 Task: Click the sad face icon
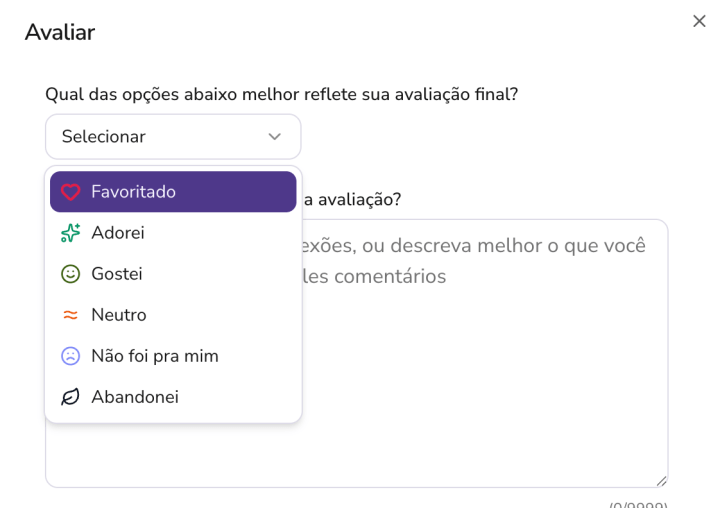(70, 356)
